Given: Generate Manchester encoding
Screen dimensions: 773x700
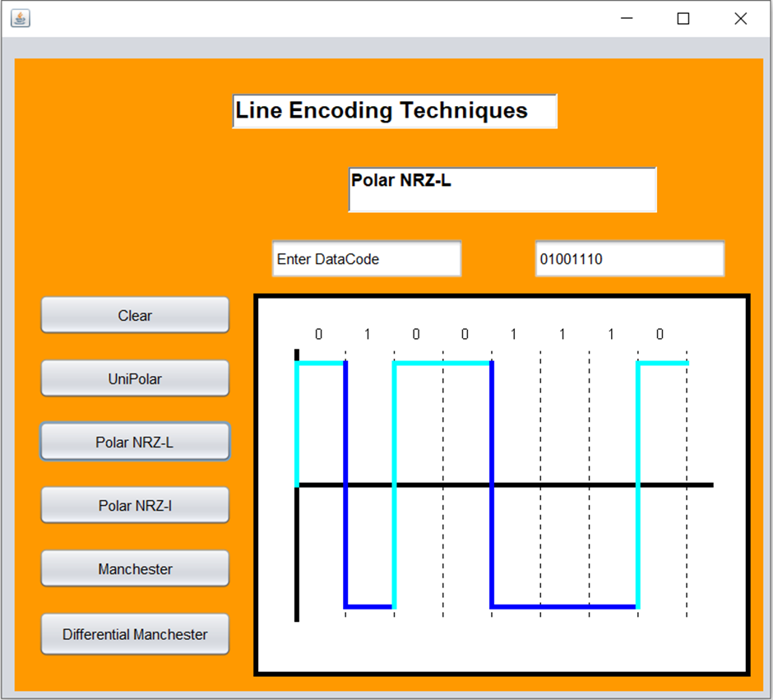Looking at the screenshot, I should tap(134, 568).
